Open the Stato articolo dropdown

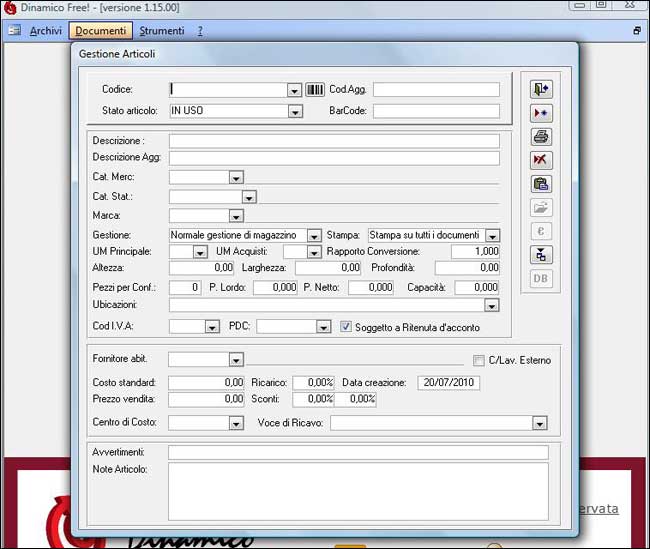point(294,111)
